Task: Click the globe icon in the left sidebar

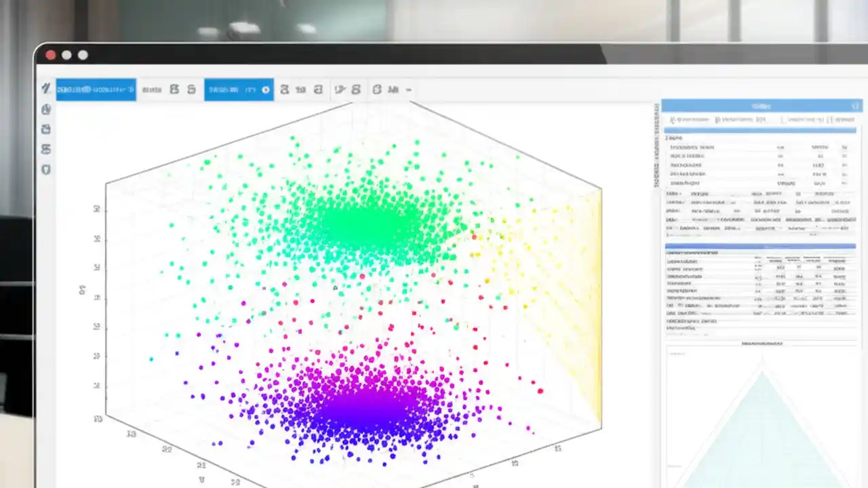Action: 45,109
